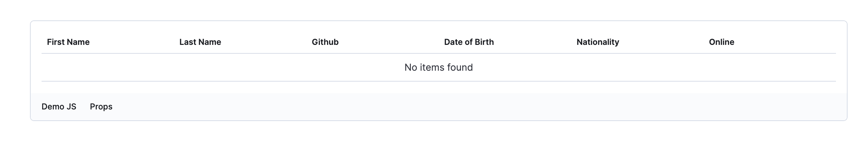Select the Github heading text
This screenshot has width=868, height=155.
click(325, 42)
